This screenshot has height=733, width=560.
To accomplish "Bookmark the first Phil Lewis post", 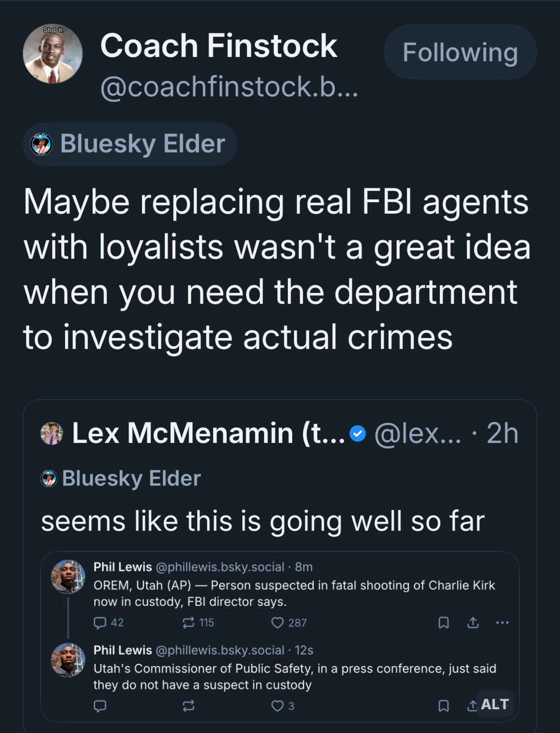I will click(444, 623).
